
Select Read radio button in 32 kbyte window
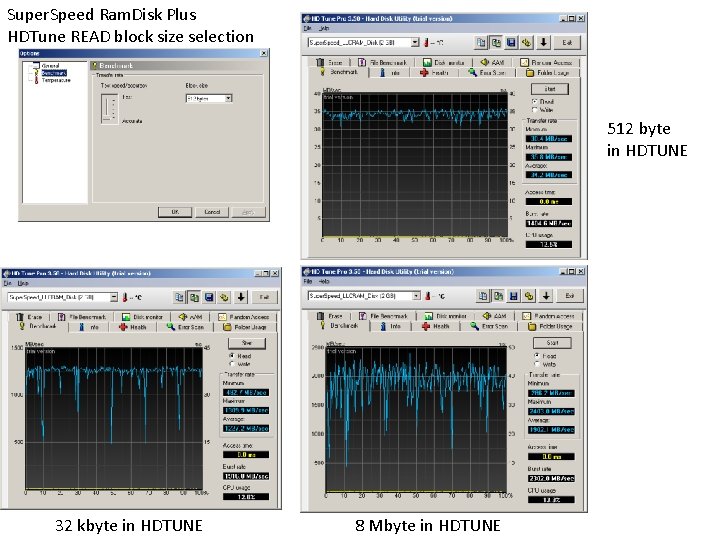point(232,356)
